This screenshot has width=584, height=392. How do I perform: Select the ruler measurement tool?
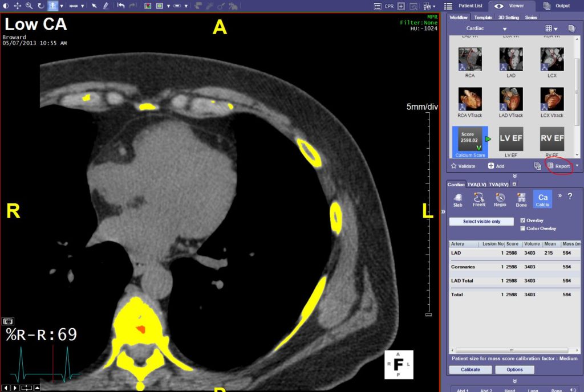click(74, 6)
